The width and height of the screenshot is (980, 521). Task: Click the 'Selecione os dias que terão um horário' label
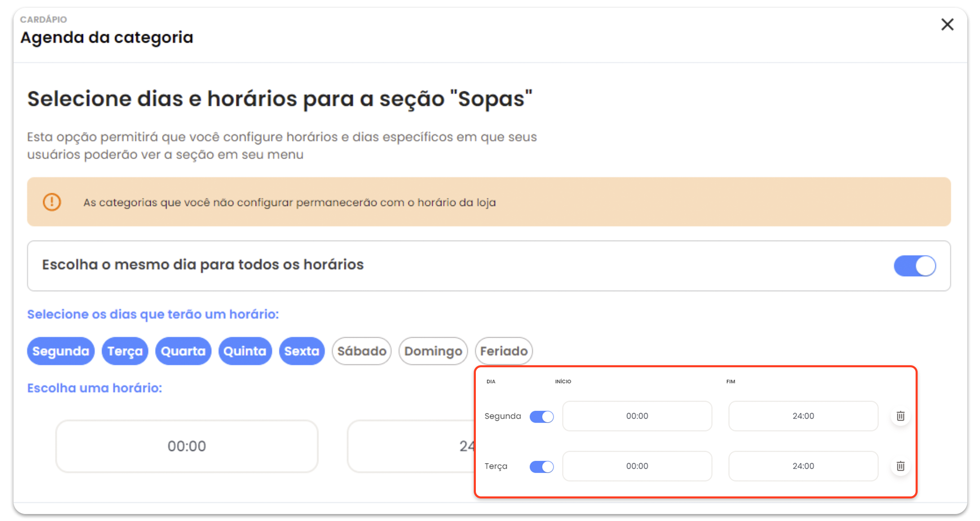point(153,314)
